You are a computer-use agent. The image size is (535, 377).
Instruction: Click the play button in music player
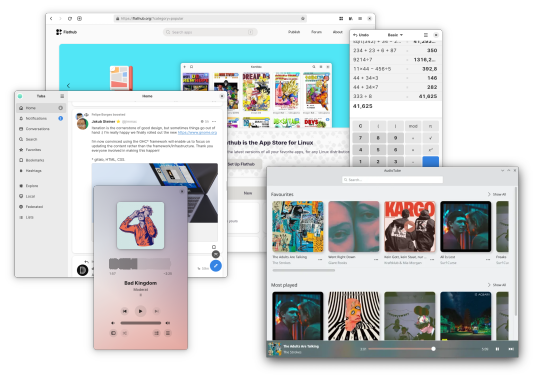140,311
